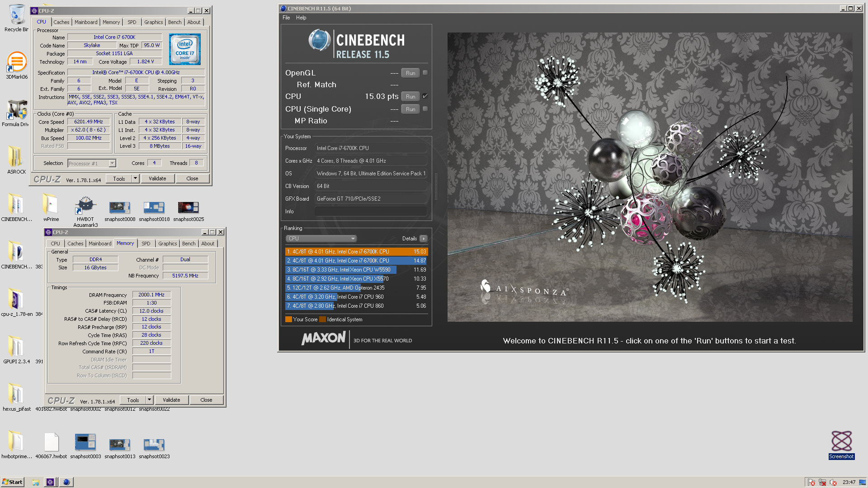Screen dimensions: 868x488
Task: Open the GPUPI 2.3.4 folder
Action: [x=15, y=347]
